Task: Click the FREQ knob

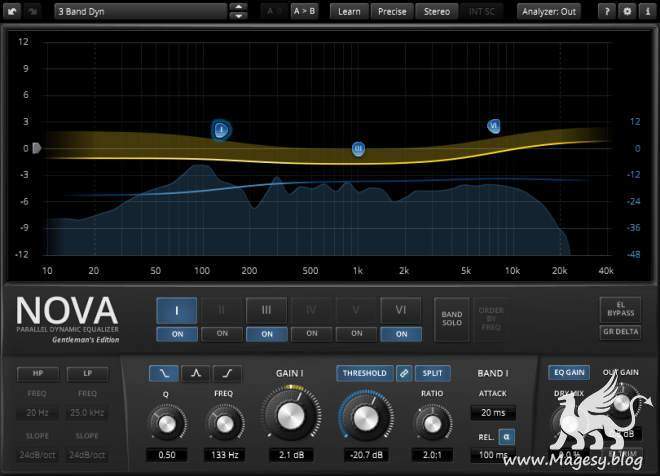Action: click(x=225, y=423)
